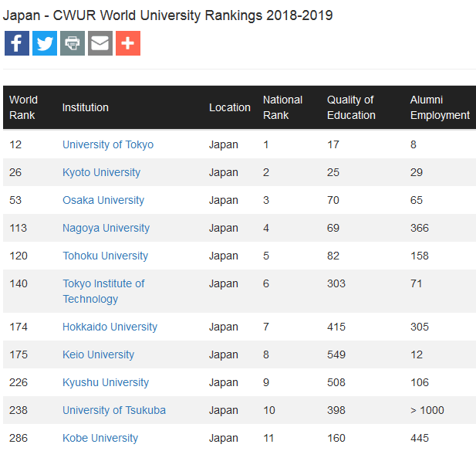The width and height of the screenshot is (476, 451).
Task: Share page via Twitter icon
Action: click(45, 43)
